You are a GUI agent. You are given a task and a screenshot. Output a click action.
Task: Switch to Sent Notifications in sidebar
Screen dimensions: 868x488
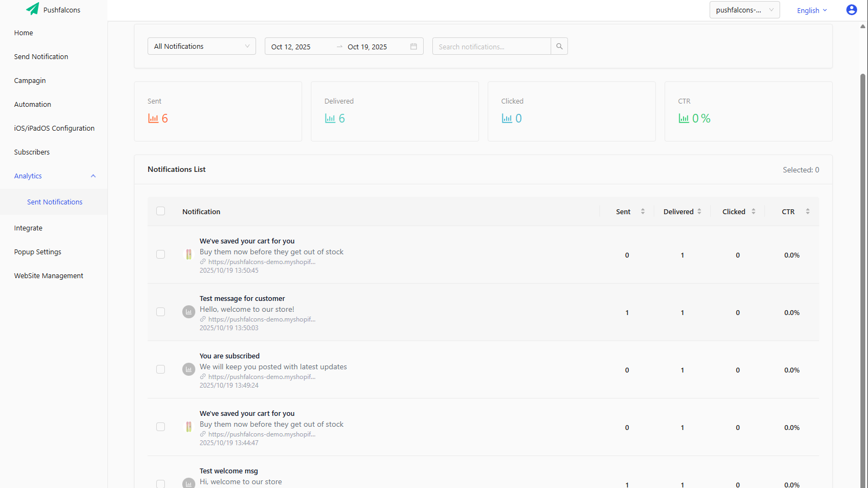[x=55, y=202]
